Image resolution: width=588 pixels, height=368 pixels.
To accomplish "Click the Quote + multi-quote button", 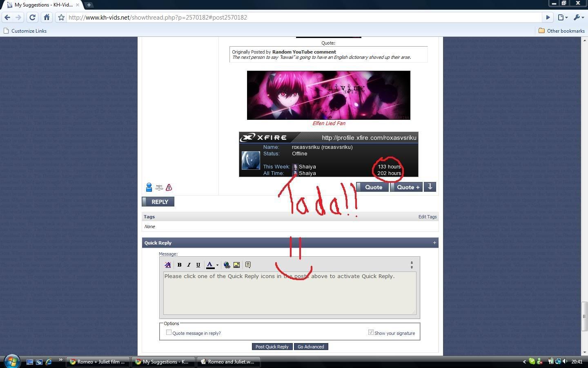I will click(x=406, y=187).
